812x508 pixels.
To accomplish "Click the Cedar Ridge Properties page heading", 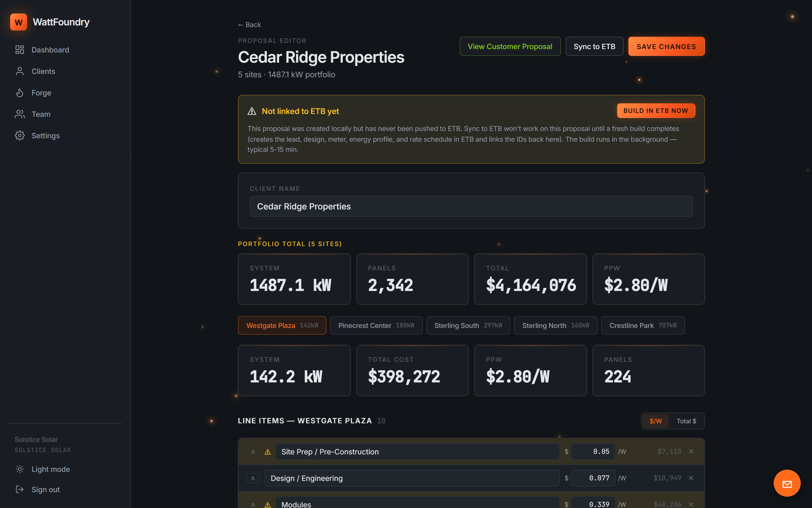I will pos(321,57).
